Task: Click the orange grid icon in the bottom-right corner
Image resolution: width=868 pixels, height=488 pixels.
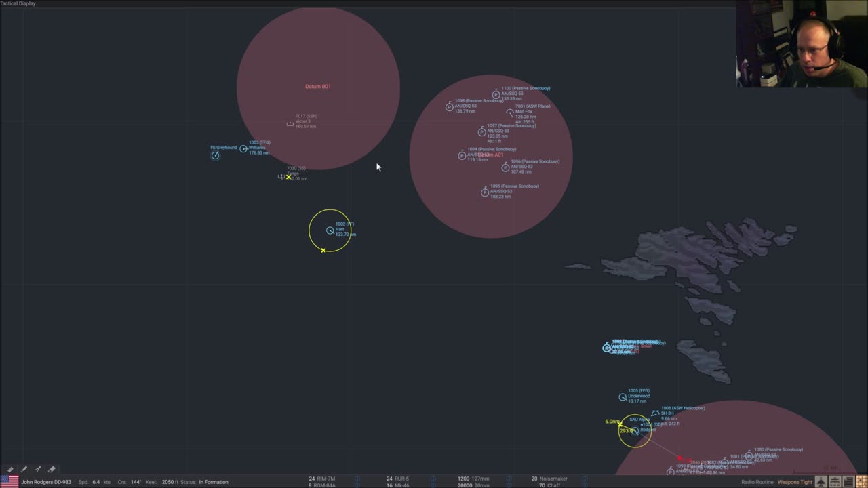Action: 861,482
